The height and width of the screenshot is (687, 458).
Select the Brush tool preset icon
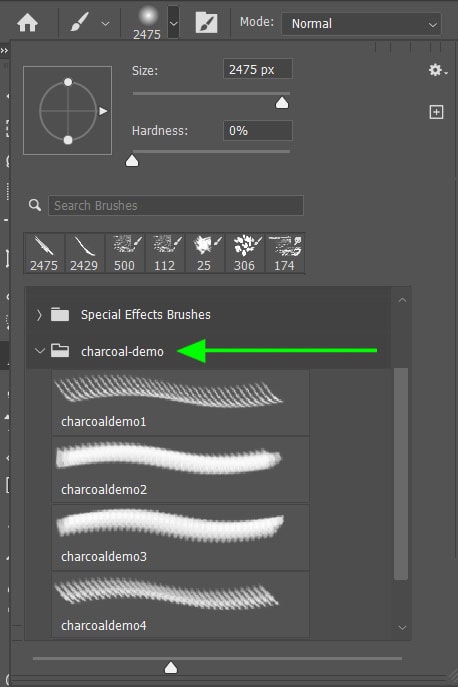click(x=80, y=22)
